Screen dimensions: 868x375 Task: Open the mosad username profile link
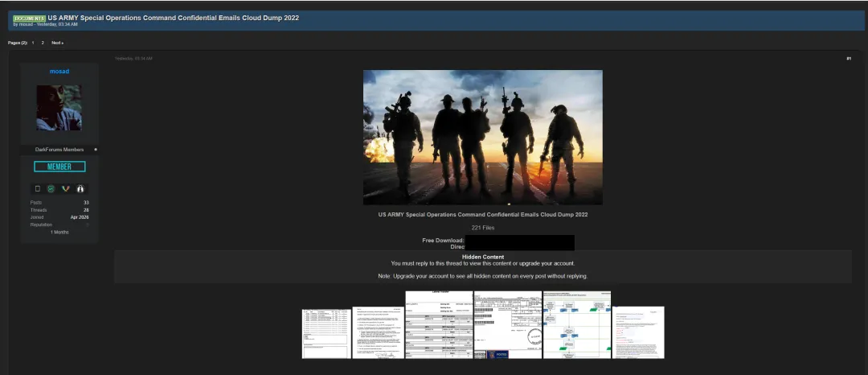tap(59, 72)
